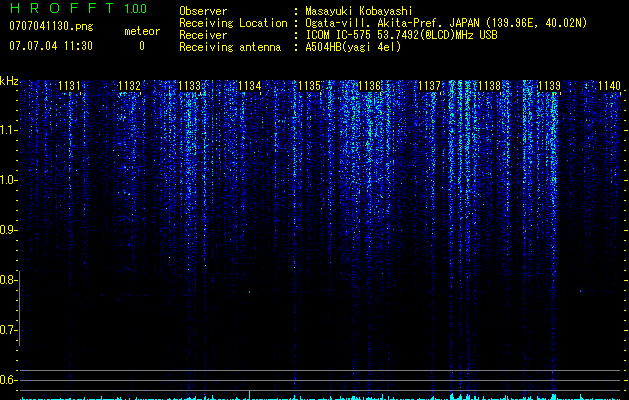Click the Ogata-vill. Akita-Pref. JAPAN location text
This screenshot has width=629, height=400.
pyautogui.click(x=446, y=23)
